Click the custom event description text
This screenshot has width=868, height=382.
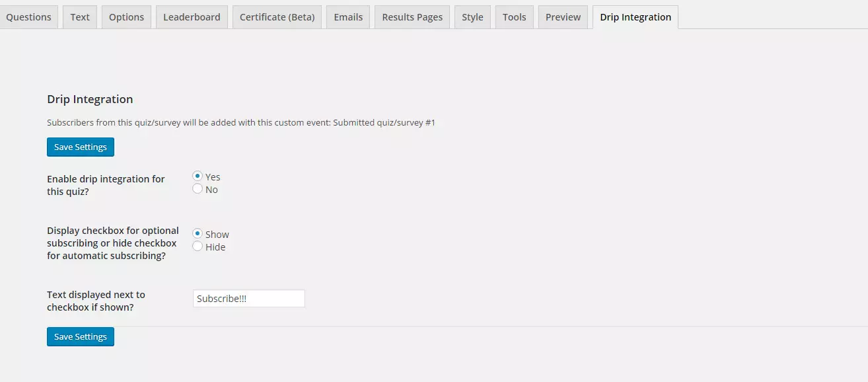coord(241,122)
